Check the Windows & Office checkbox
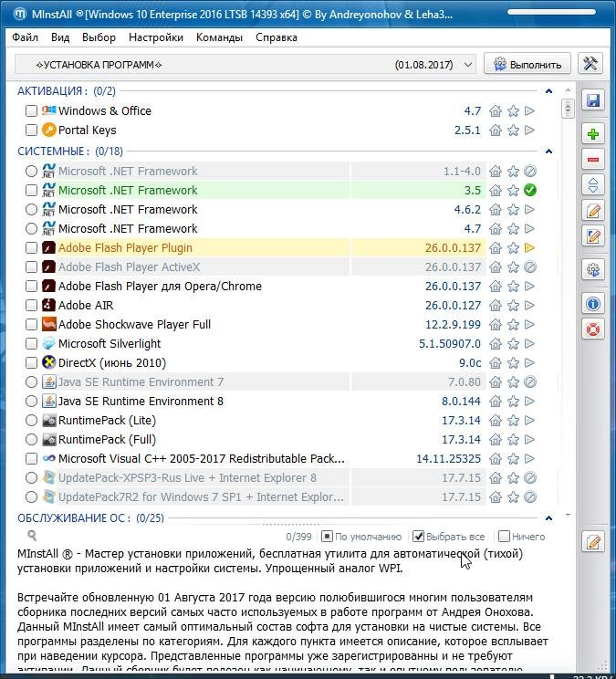 (31, 110)
